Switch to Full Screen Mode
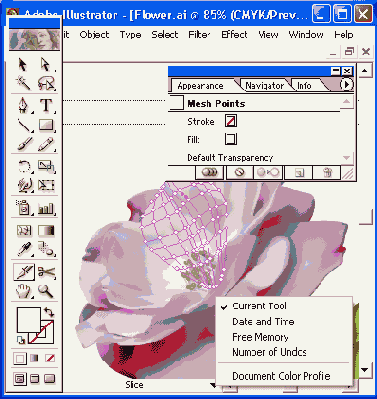This screenshot has width=377, height=399. point(49,379)
